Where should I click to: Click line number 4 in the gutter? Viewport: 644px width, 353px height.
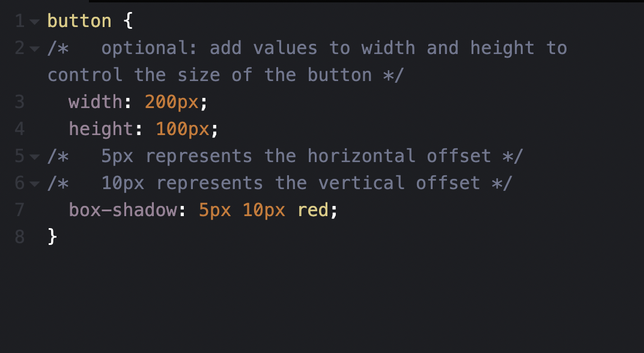click(x=19, y=129)
